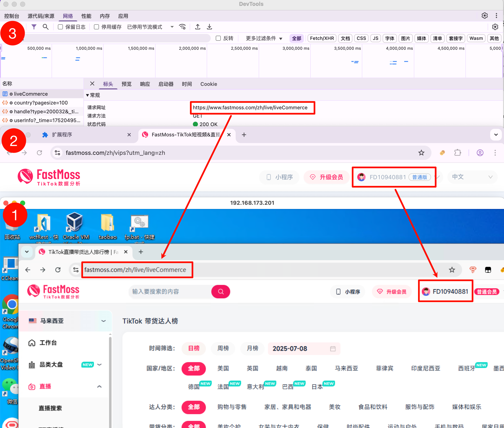
Task: Collapse the 直播 sidebar section
Action: [99, 386]
